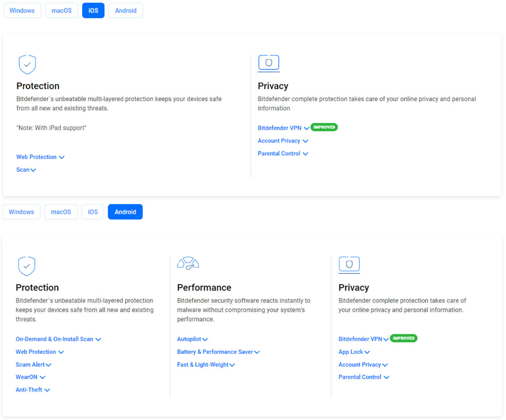Select the active iOS tab in top row

click(93, 11)
